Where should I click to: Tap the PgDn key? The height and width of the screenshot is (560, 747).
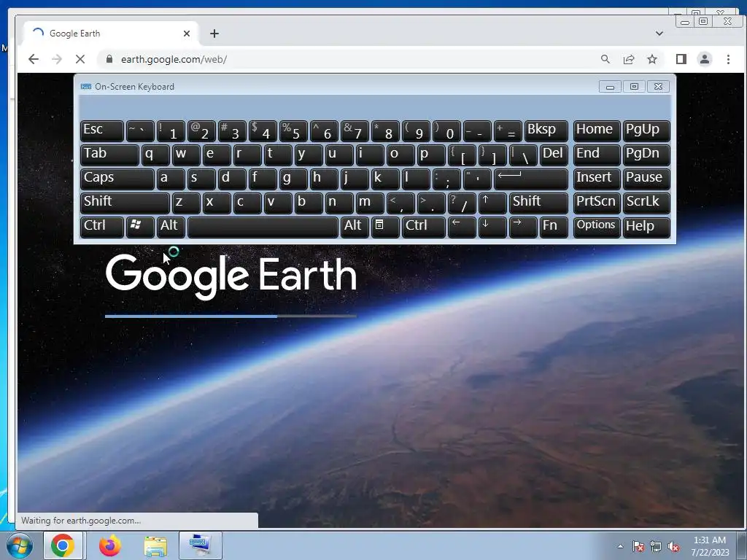(646, 155)
